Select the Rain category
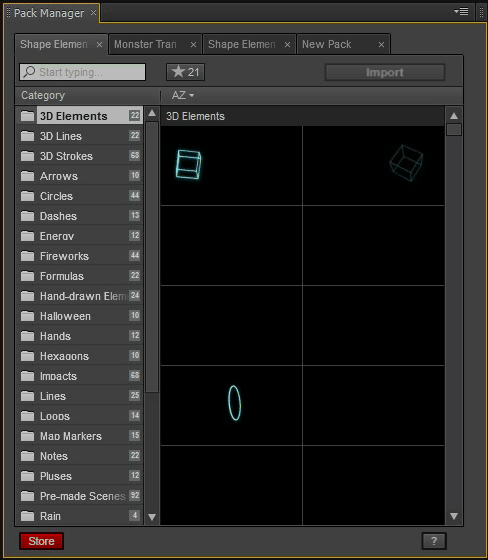 (x=80, y=516)
